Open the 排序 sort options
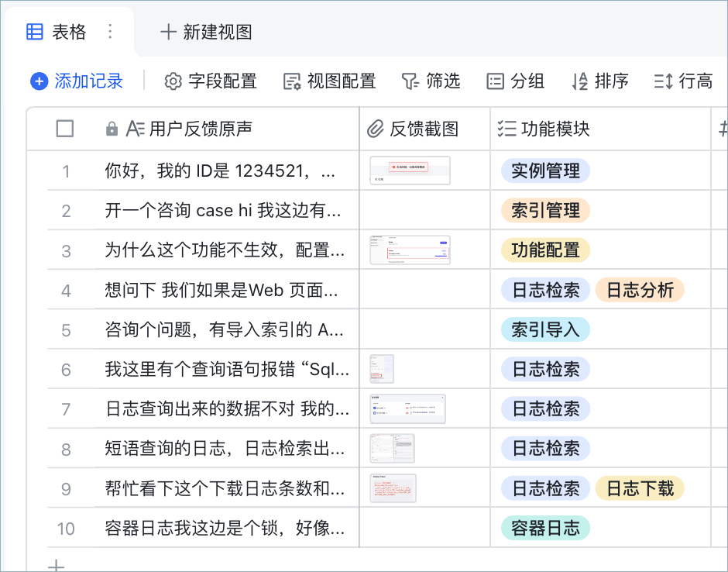The height and width of the screenshot is (572, 728). pos(600,81)
